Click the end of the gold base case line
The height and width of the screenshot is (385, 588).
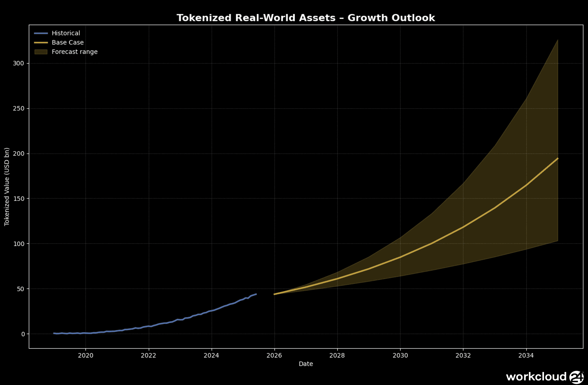click(557, 159)
